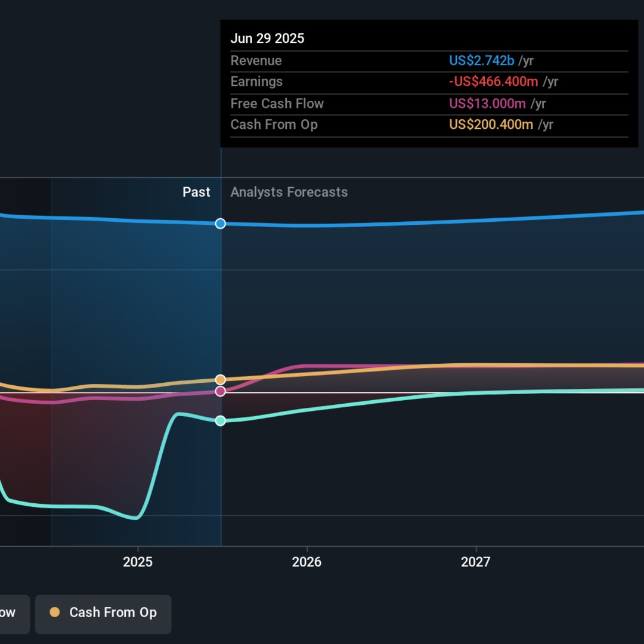The width and height of the screenshot is (644, 644).
Task: Click the 'Analysts Forecasts' label
Action: (289, 192)
